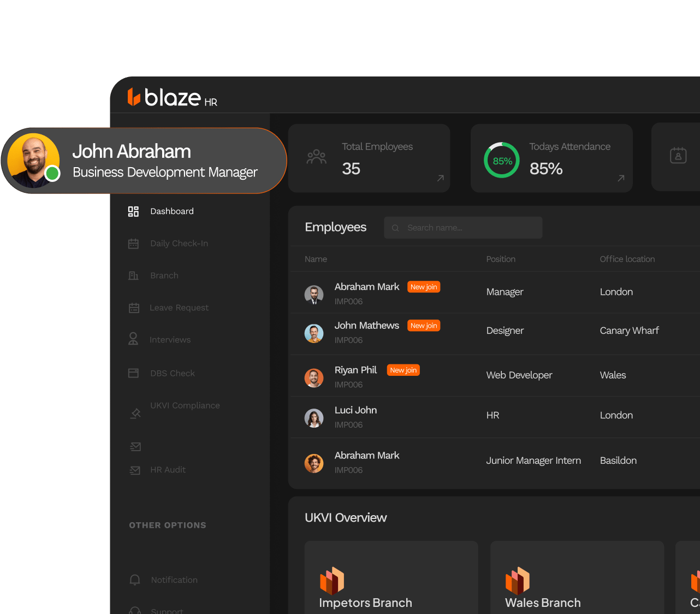Click the employee name search field

462,227
